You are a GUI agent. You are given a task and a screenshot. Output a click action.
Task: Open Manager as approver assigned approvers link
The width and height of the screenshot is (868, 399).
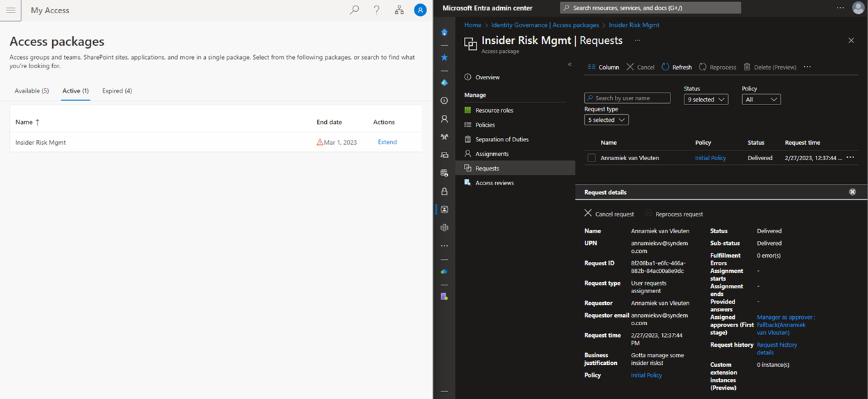point(786,324)
